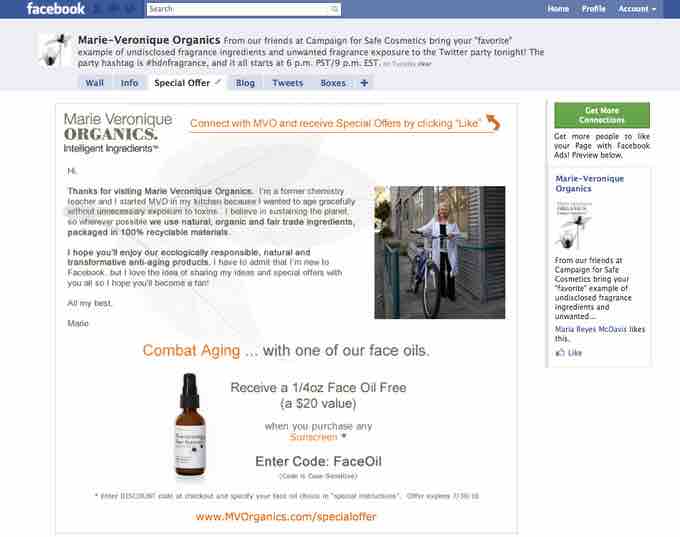Click the orange arrow beside the Like prompt

(x=492, y=123)
